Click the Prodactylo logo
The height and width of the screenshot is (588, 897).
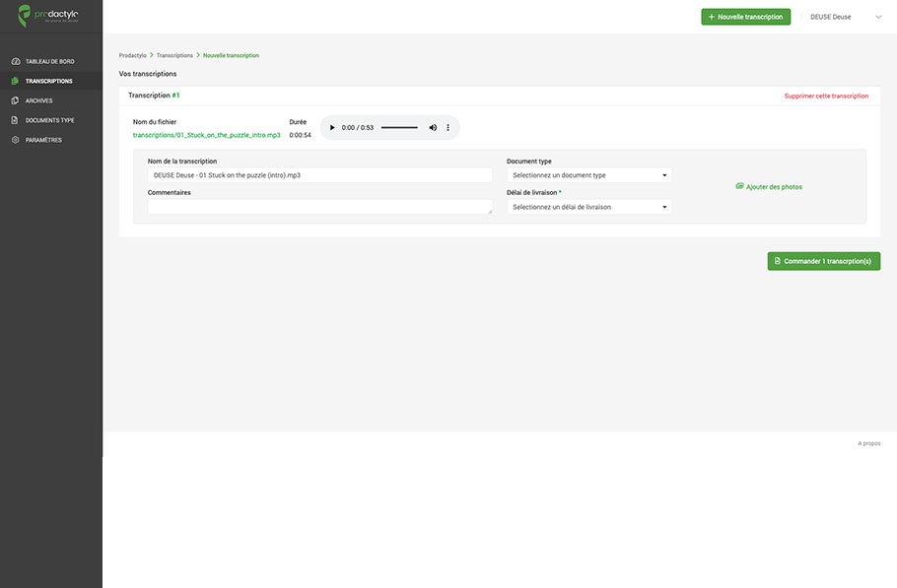pyautogui.click(x=50, y=16)
